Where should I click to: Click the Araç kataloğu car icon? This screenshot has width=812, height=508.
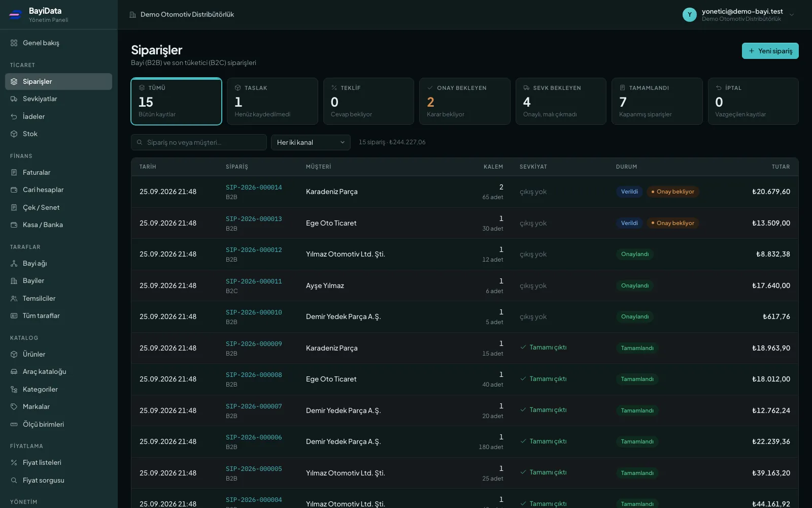14,372
